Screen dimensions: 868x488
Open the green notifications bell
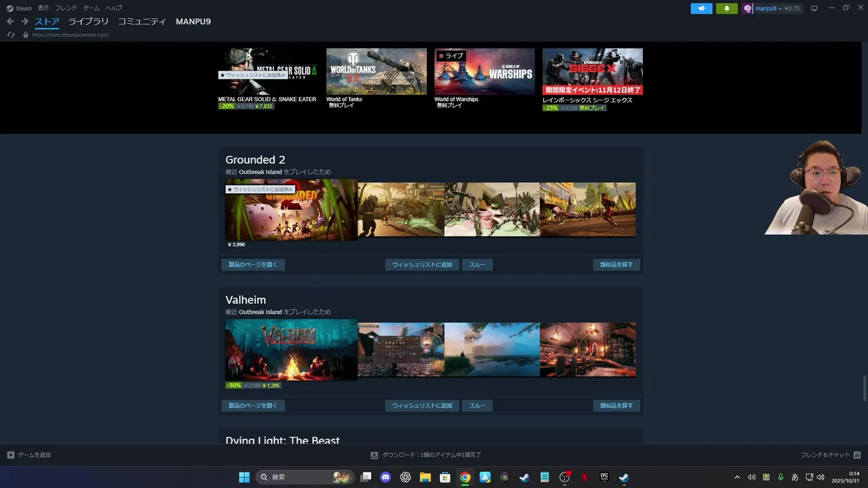727,8
